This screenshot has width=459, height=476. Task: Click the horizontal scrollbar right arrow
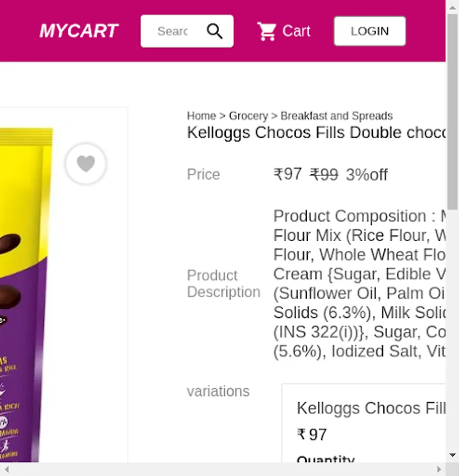[439, 469]
